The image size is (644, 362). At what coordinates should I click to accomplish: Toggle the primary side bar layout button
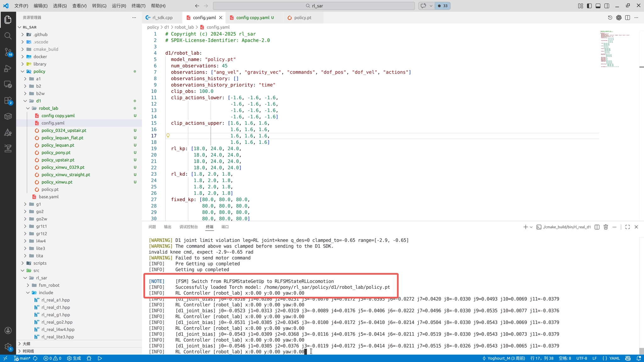point(589,6)
